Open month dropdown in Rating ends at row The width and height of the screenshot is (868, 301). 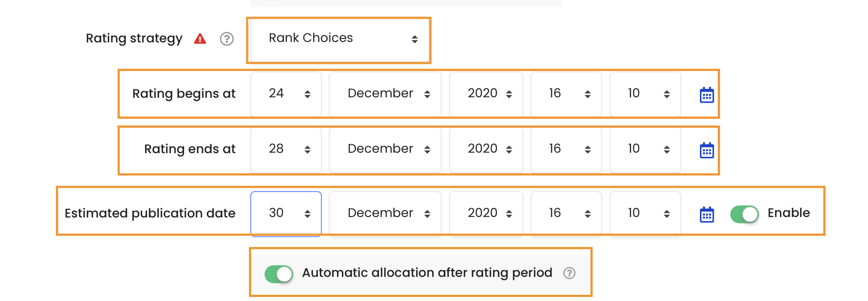[385, 149]
